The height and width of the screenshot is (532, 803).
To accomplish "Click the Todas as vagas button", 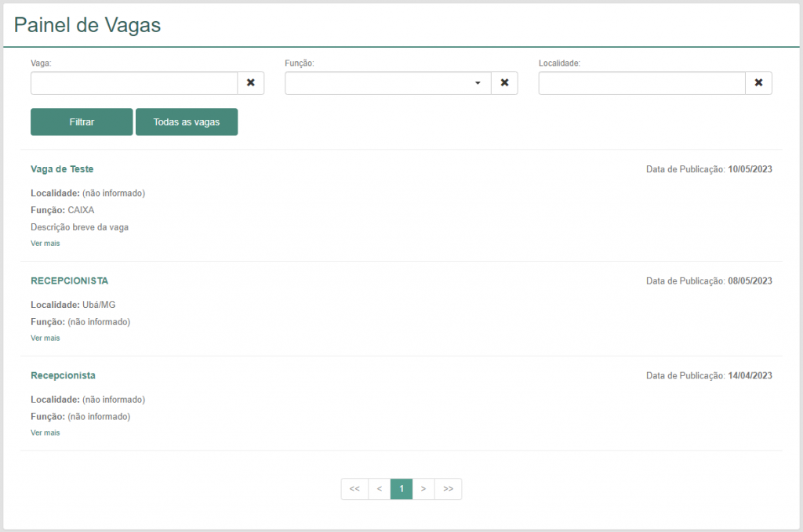I will [x=187, y=122].
